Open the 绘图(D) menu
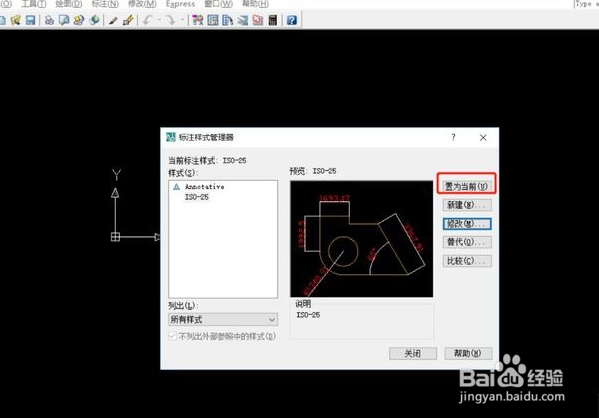The width and height of the screenshot is (599, 418). (69, 4)
